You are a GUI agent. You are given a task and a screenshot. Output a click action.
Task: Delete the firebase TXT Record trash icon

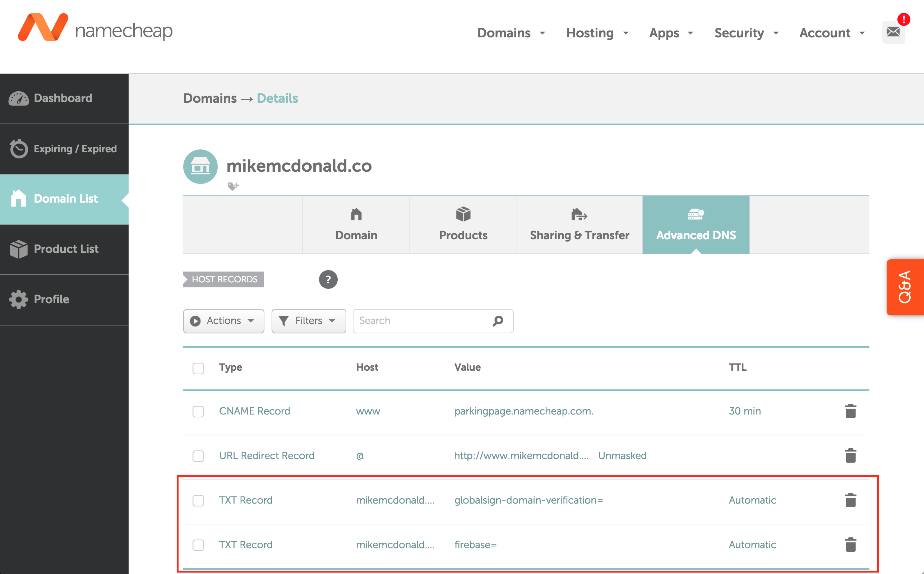point(850,545)
